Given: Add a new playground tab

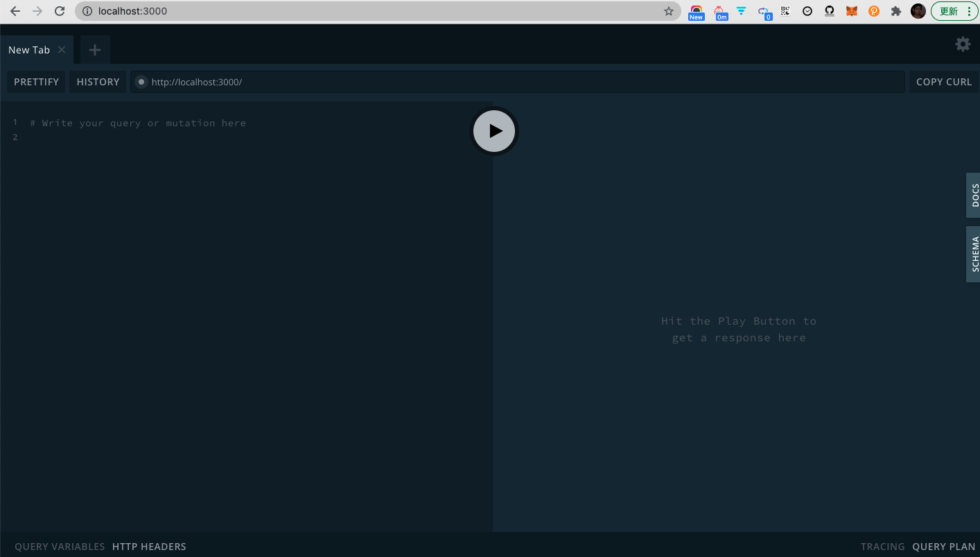Looking at the screenshot, I should tap(95, 50).
